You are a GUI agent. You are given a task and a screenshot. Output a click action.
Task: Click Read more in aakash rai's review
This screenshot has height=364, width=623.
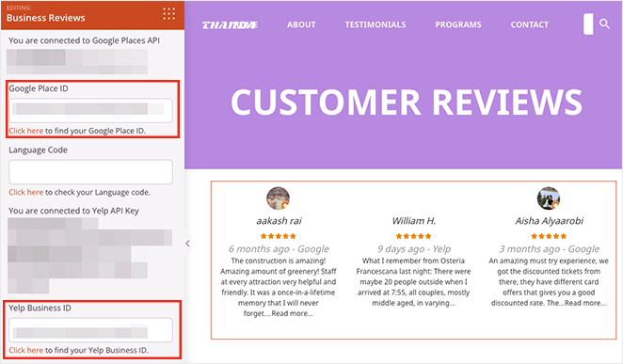[x=292, y=313]
